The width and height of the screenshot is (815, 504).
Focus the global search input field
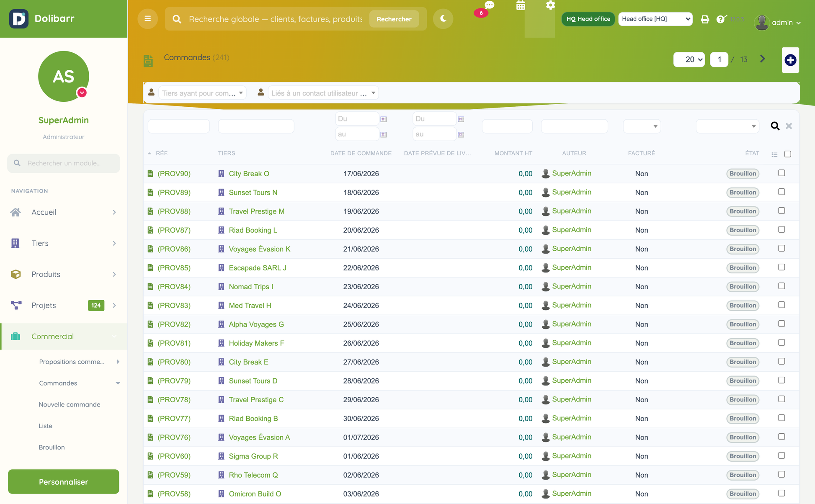point(276,19)
